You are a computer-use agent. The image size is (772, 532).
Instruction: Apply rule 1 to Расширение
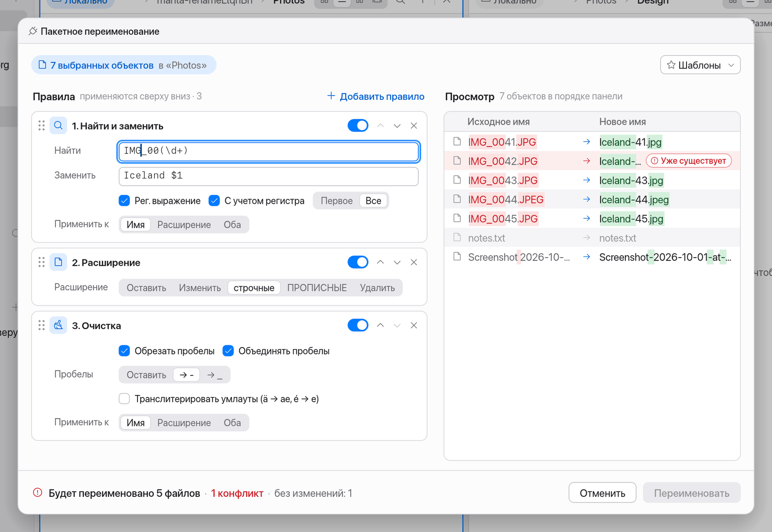click(184, 225)
